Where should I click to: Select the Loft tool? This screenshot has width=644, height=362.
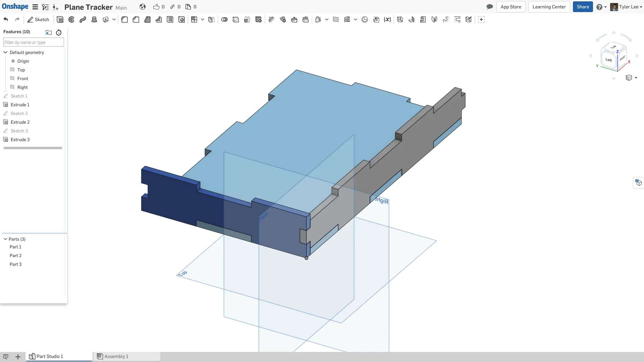coord(94,19)
